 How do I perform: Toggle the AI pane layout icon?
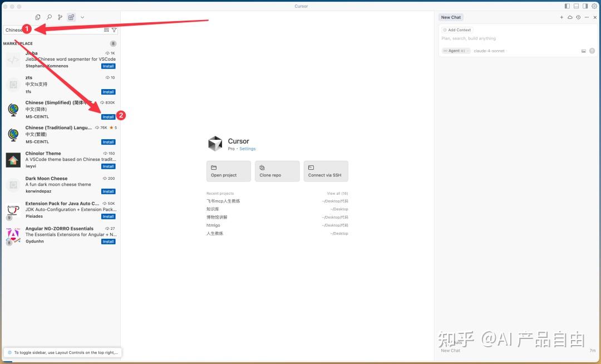585,6
